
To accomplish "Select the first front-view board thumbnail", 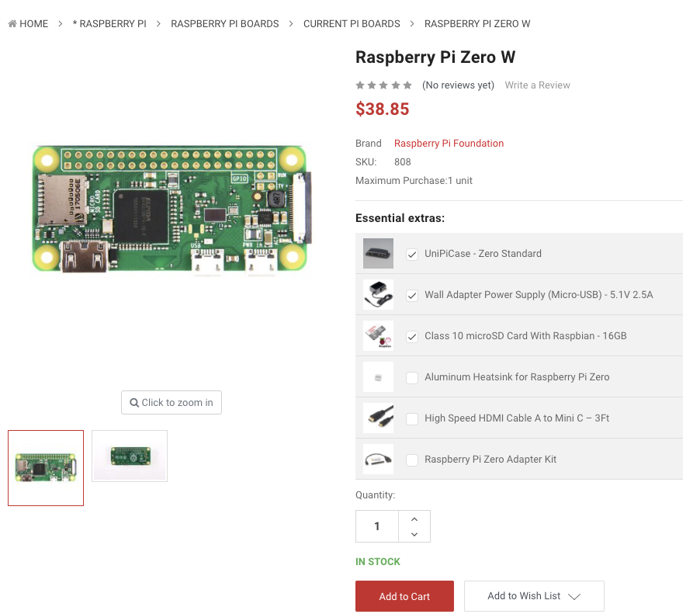I will pyautogui.click(x=46, y=468).
